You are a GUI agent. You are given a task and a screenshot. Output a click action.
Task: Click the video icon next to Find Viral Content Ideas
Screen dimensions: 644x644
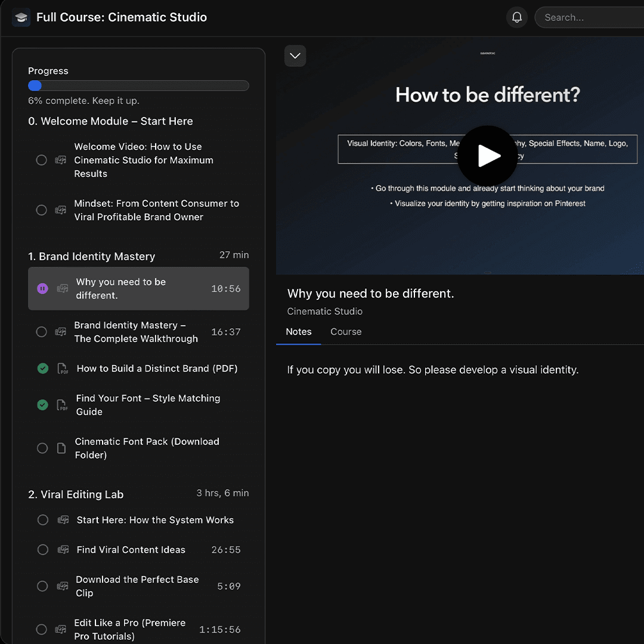click(x=63, y=549)
